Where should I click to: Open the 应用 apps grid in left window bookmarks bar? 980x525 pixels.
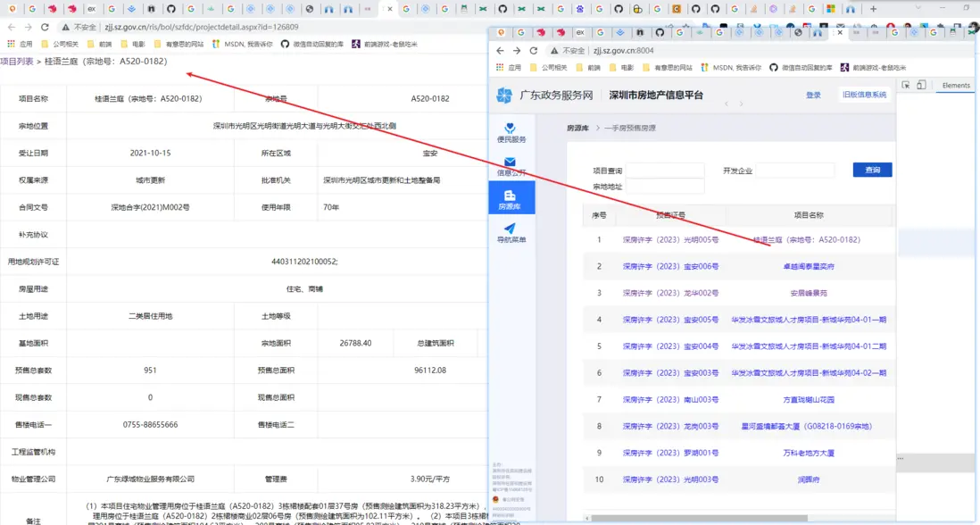pyautogui.click(x=20, y=45)
